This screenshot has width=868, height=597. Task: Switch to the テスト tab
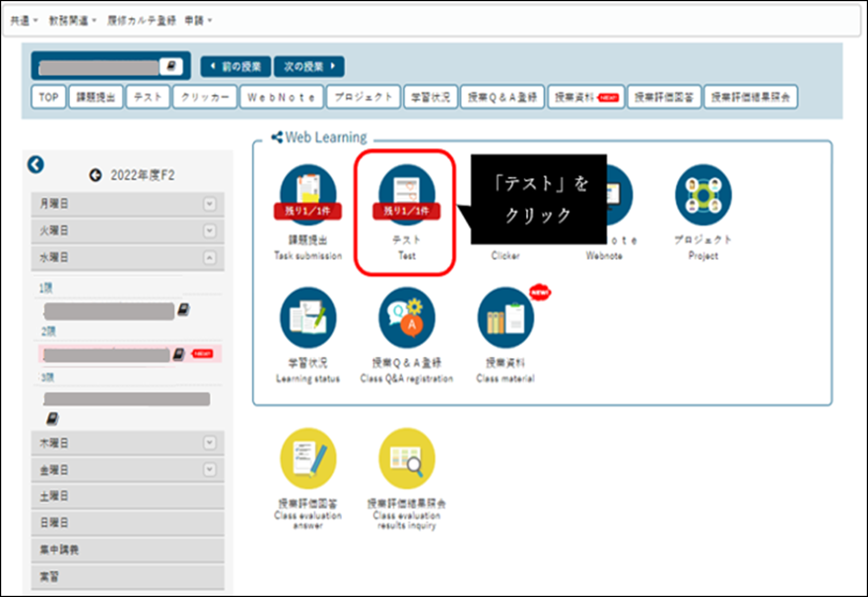click(148, 97)
